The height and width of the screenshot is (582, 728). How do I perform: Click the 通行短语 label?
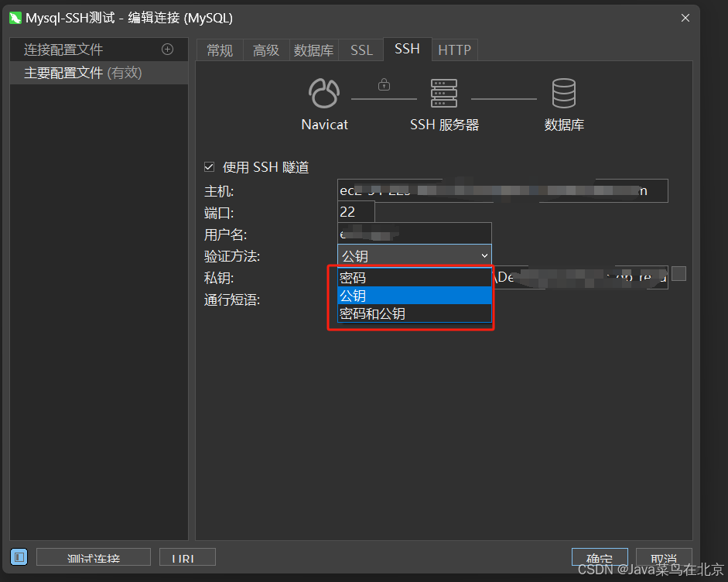pyautogui.click(x=232, y=300)
